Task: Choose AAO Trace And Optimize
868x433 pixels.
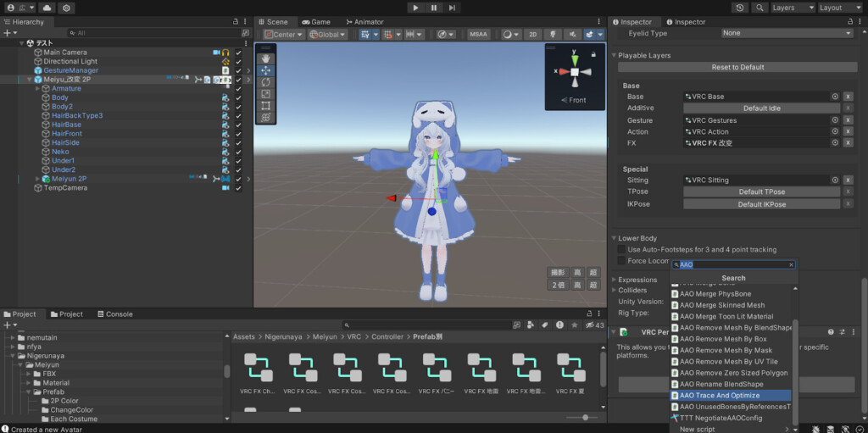Action: [731, 396]
